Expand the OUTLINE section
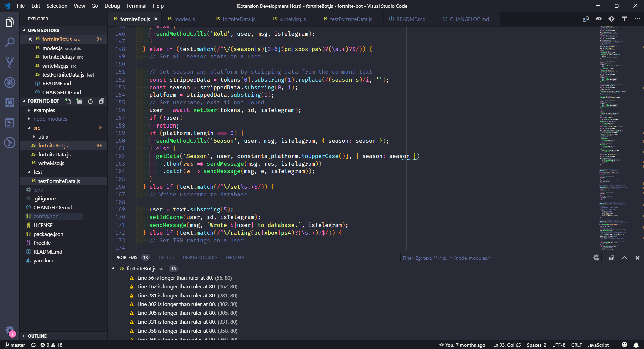644x349 pixels. coord(63,336)
